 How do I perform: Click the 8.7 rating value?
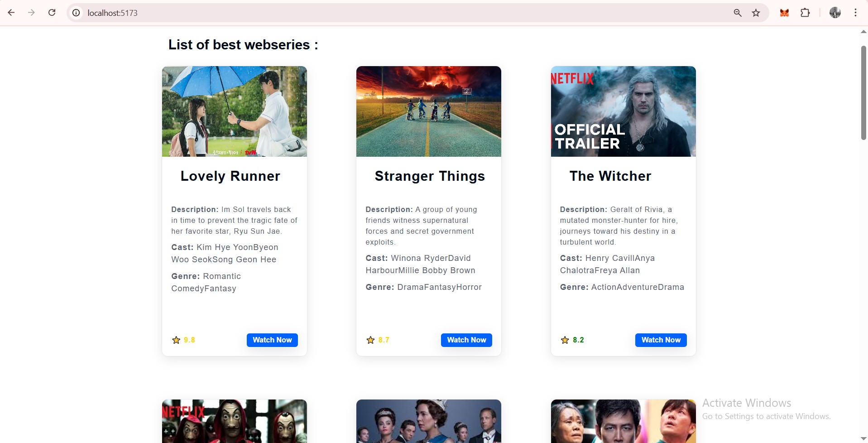pos(384,340)
